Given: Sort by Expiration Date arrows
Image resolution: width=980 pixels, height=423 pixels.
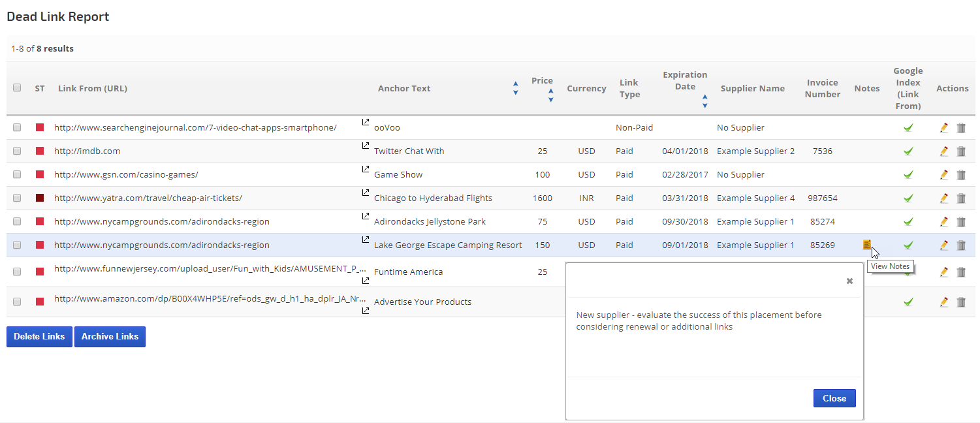Looking at the screenshot, I should [704, 101].
